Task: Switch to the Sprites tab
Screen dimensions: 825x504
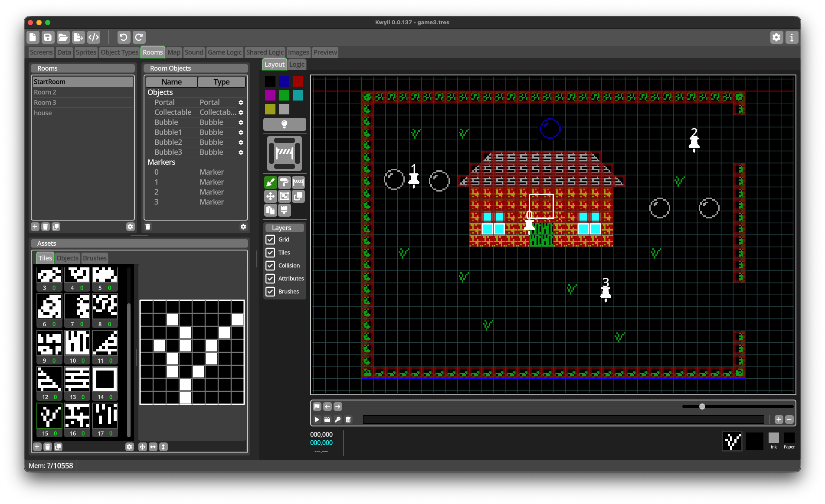Action: [86, 52]
